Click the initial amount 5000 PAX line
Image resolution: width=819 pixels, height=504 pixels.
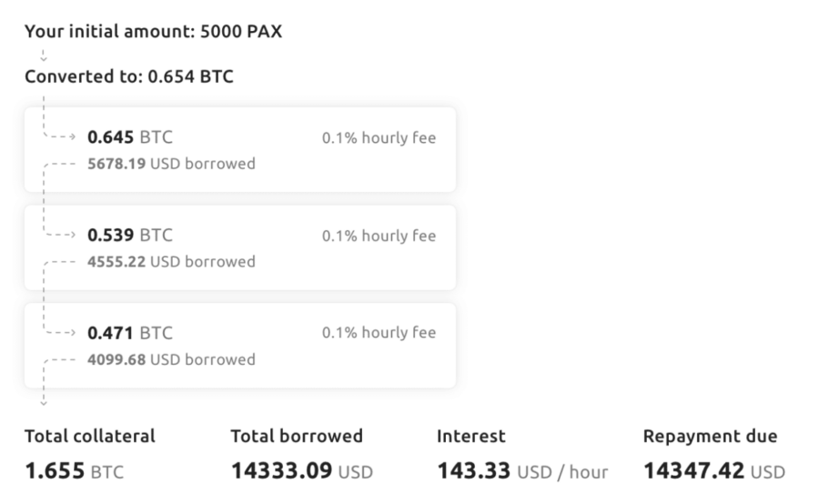point(154,32)
